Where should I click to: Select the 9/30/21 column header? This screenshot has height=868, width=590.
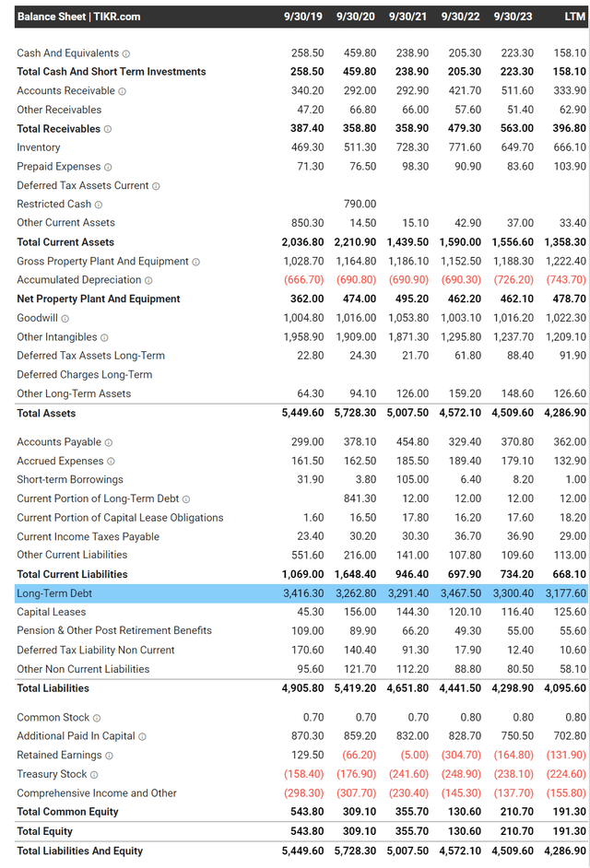(x=407, y=17)
